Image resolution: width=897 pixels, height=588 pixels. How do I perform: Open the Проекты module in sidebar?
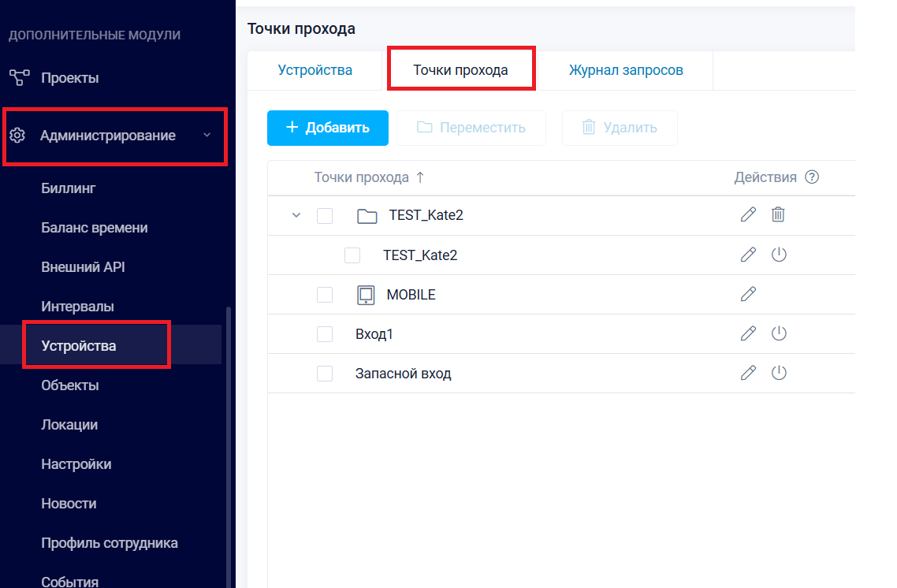[69, 78]
